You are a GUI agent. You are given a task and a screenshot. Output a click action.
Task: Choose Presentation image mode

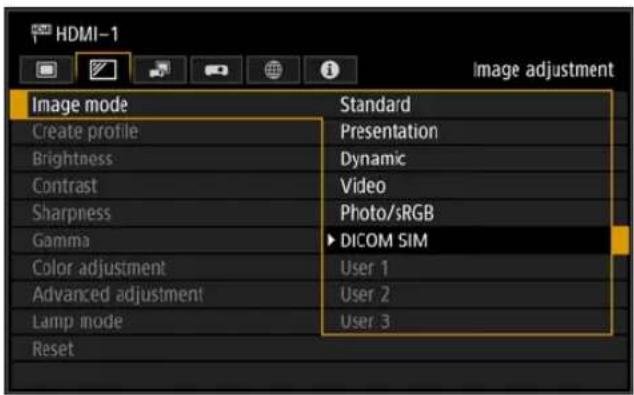click(467, 132)
